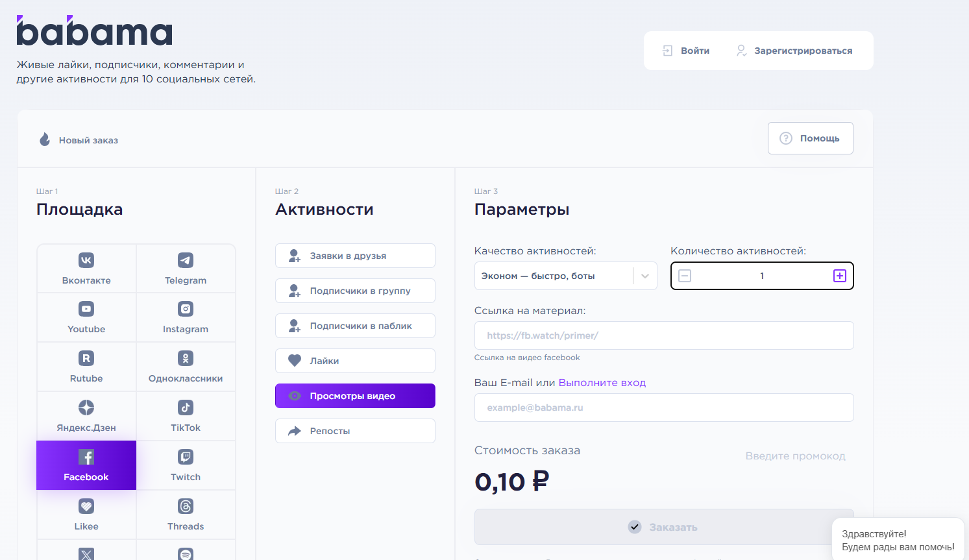Click the add-person icon for Подписчики в паблик
The image size is (969, 560).
[295, 326]
